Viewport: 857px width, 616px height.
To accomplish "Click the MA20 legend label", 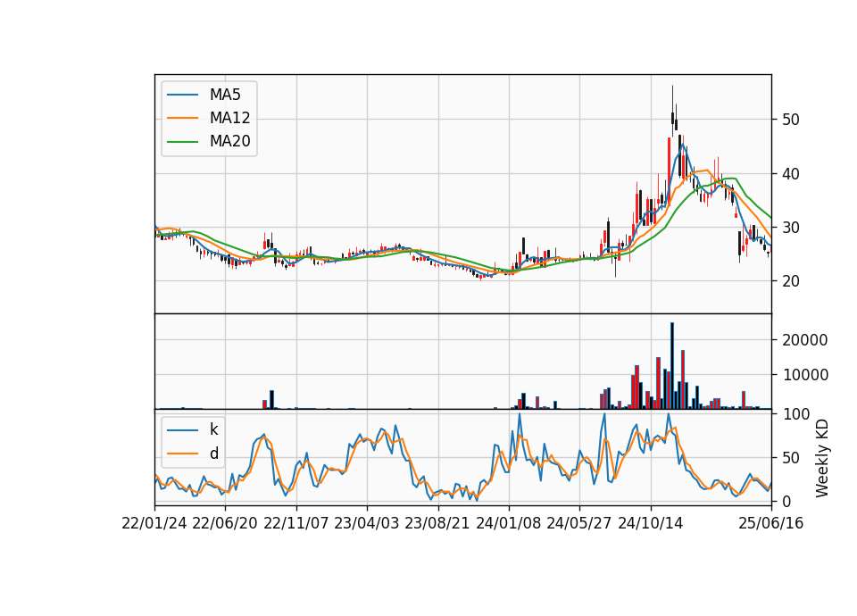I will point(229,142).
